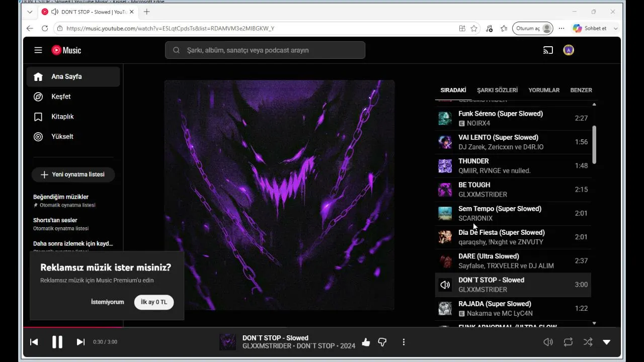The height and width of the screenshot is (362, 644).
Task: Play Sem Tempo (Super Slowed) from queue
Action: pos(513,213)
